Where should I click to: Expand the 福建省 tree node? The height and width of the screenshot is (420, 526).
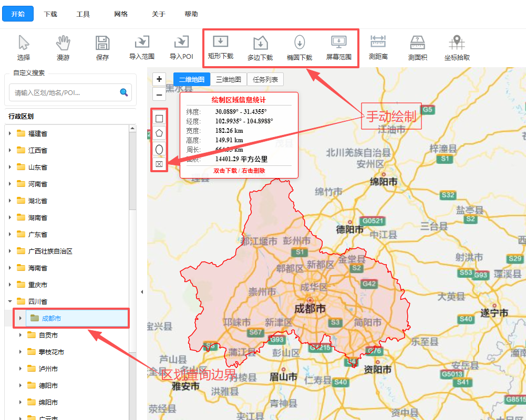10,133
